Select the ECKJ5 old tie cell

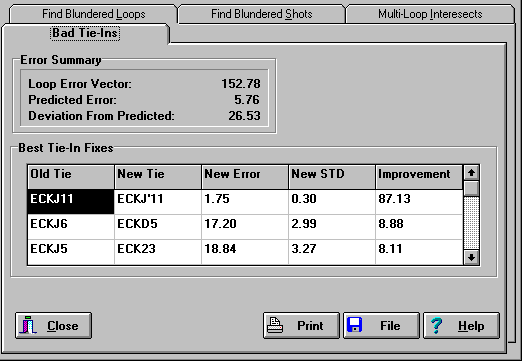pos(71,252)
